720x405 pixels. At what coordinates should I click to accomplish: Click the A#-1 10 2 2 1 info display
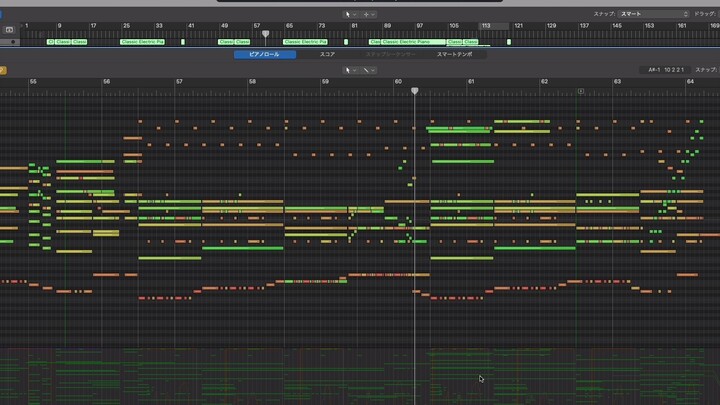tap(666, 70)
